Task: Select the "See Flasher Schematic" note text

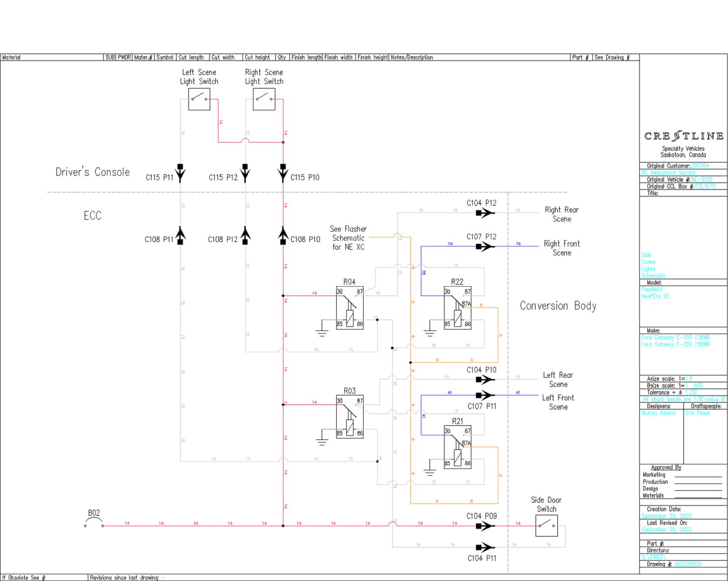Action: (x=348, y=238)
